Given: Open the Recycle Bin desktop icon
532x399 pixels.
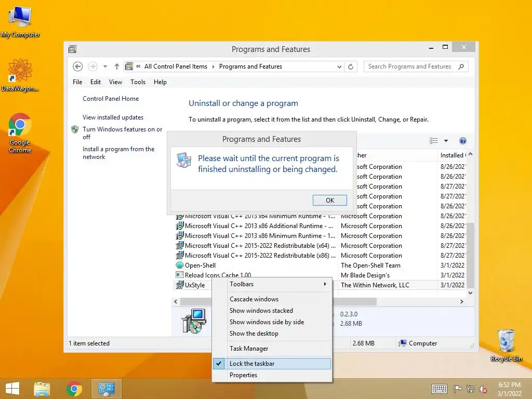Looking at the screenshot, I should coord(506,345).
